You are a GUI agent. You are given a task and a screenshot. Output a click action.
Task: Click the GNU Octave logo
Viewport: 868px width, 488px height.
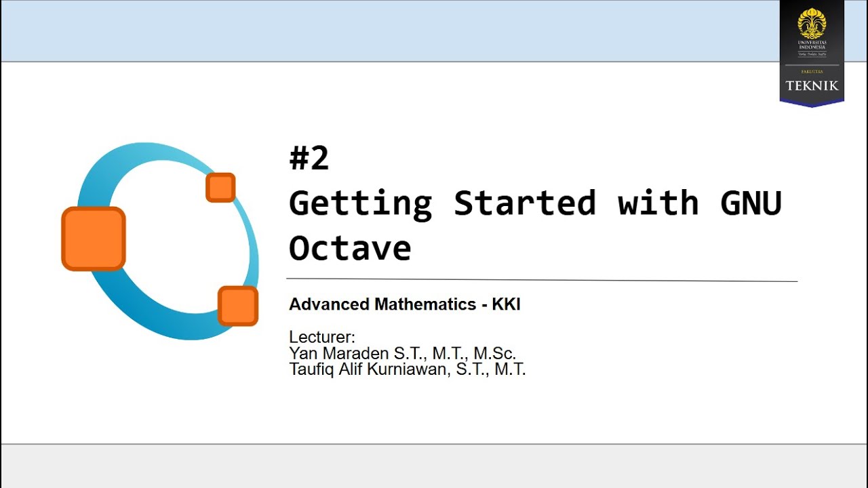(160, 240)
